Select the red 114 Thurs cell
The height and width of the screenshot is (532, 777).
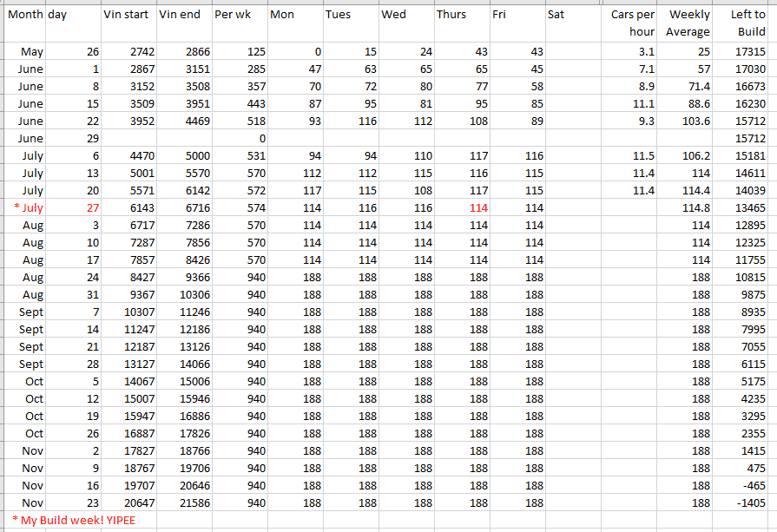pos(477,208)
